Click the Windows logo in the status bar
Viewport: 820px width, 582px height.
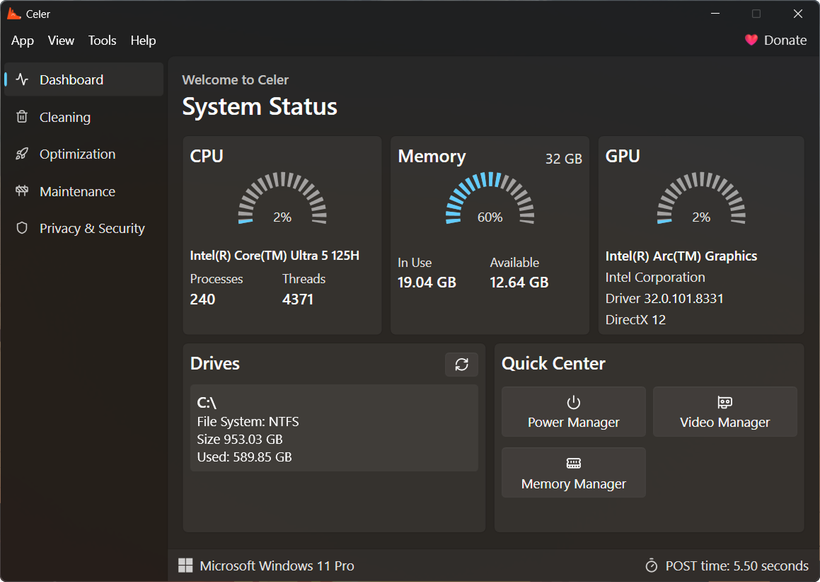pos(185,565)
